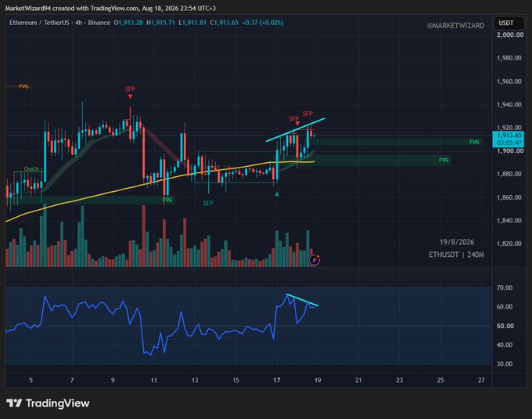532x419 pixels.
Task: Click the orange FVG label at the far left
Action: tap(23, 87)
